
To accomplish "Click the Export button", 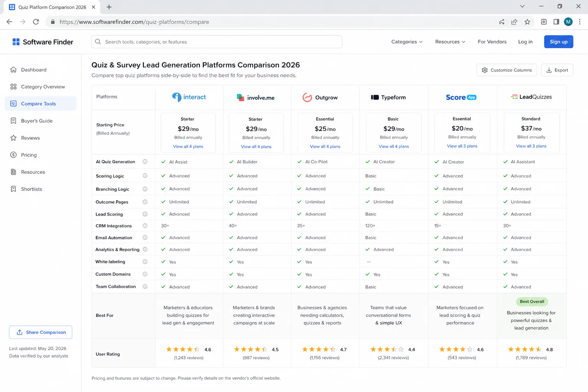I will click(x=557, y=70).
